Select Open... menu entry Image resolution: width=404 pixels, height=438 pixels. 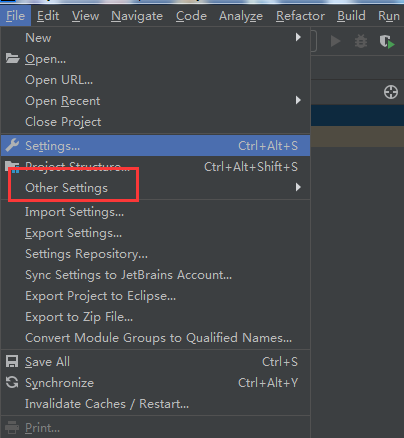[155, 59]
